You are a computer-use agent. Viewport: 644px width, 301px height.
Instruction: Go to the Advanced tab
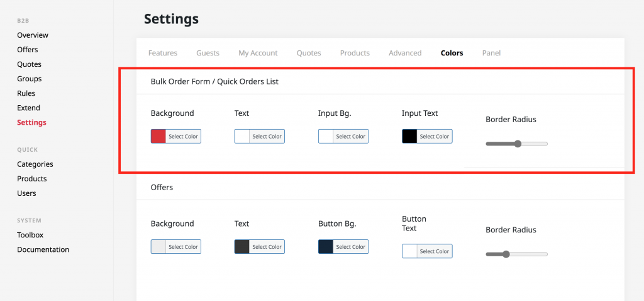pyautogui.click(x=405, y=53)
